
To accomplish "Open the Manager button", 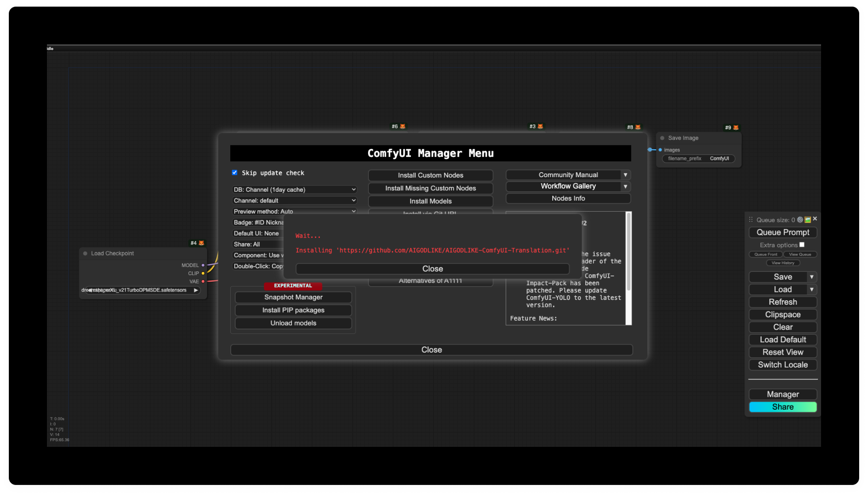I will [x=783, y=394].
